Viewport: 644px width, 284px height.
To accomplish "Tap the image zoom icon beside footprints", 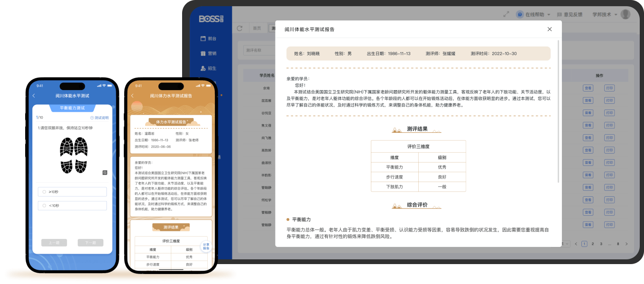I will (x=105, y=172).
